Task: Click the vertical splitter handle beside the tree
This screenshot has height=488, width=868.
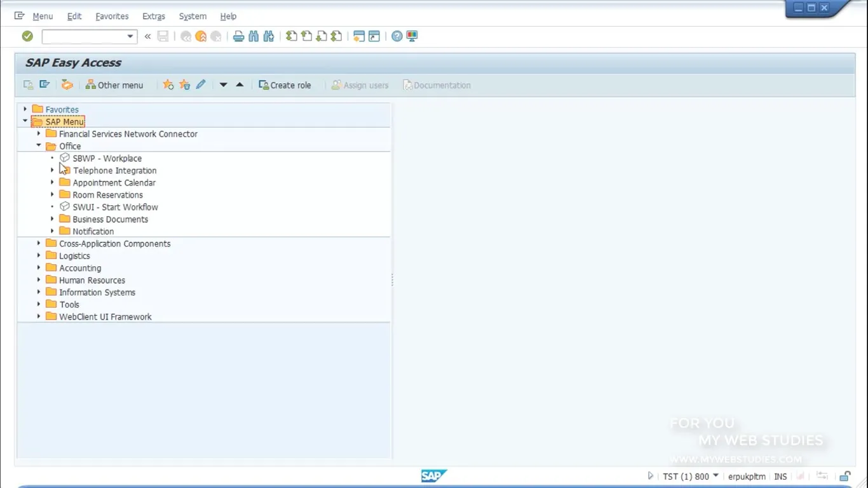Action: tap(392, 280)
